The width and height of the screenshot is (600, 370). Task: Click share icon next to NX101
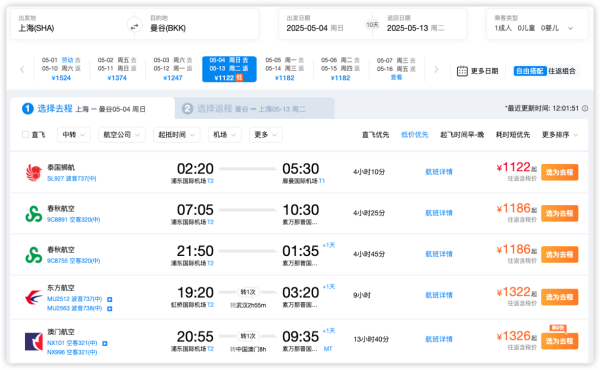coord(104,343)
